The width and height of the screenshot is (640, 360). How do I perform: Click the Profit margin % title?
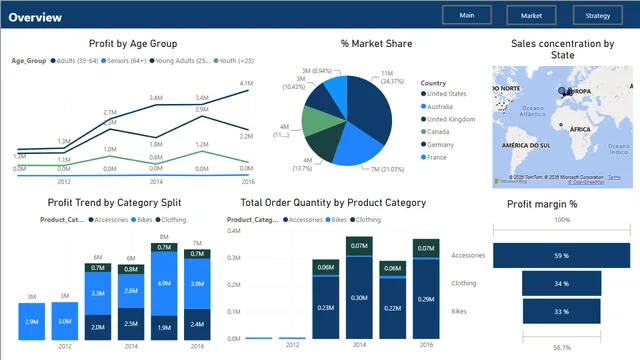[542, 204]
